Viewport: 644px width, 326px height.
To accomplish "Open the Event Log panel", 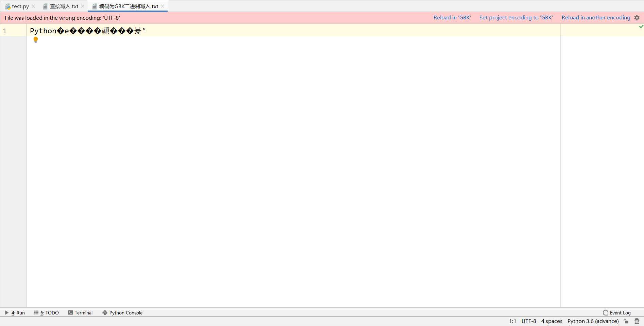I will (x=617, y=313).
